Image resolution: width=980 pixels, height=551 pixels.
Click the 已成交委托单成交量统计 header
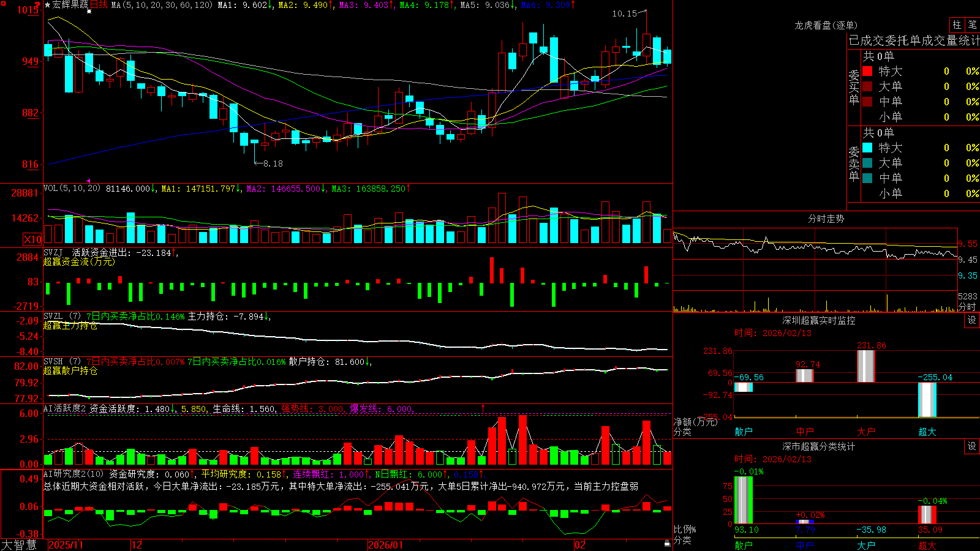[914, 40]
